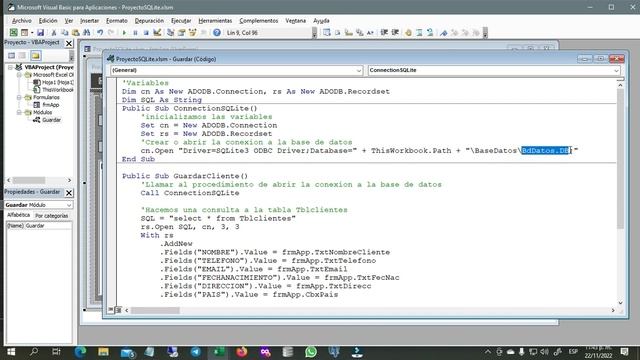640x360 pixels.
Task: Click the View Code icon in the Project panel
Action: (12, 56)
